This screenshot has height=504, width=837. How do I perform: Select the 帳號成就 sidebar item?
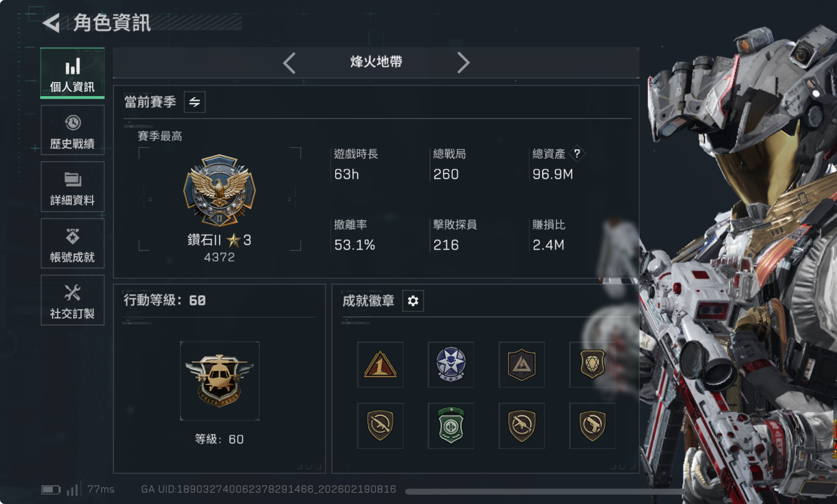(x=72, y=243)
